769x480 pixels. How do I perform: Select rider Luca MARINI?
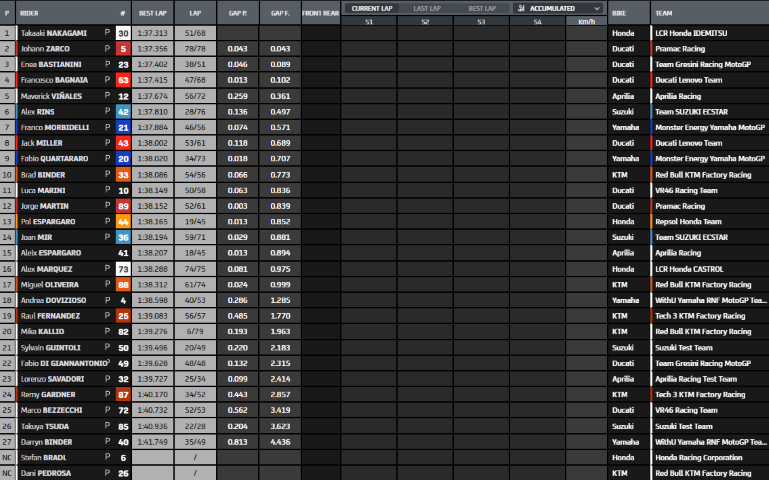point(43,190)
